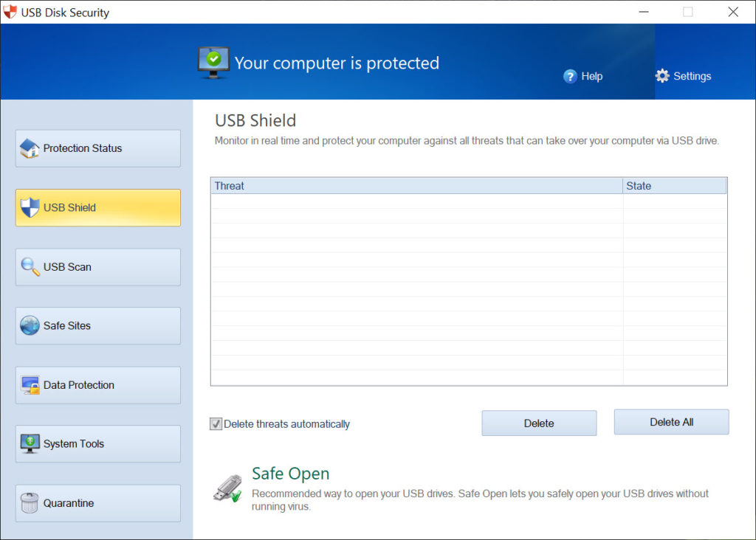Open the Data Protection section
756x540 pixels.
click(98, 385)
